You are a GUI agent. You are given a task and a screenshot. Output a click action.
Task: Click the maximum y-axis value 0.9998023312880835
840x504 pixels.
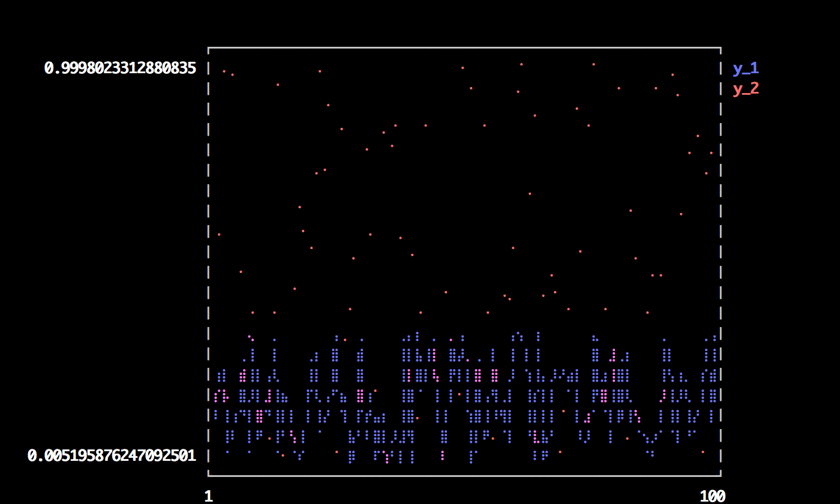[x=120, y=68]
